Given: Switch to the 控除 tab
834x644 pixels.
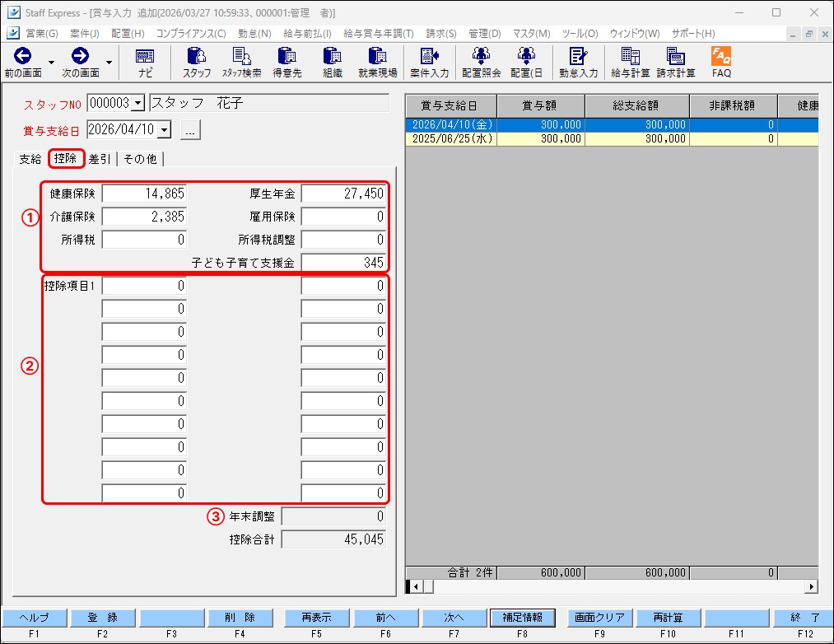Looking at the screenshot, I should point(65,158).
